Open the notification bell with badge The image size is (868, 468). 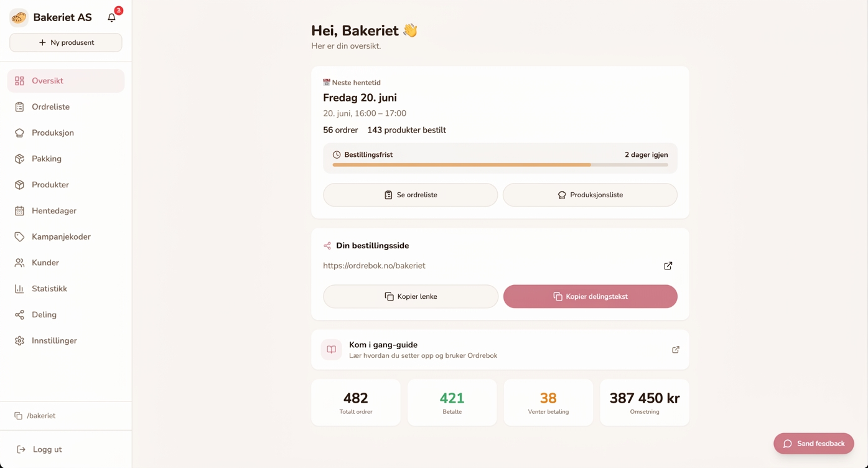(x=112, y=17)
